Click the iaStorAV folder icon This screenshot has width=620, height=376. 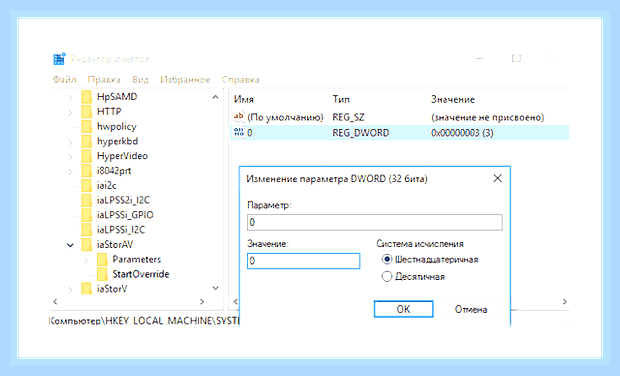87,244
